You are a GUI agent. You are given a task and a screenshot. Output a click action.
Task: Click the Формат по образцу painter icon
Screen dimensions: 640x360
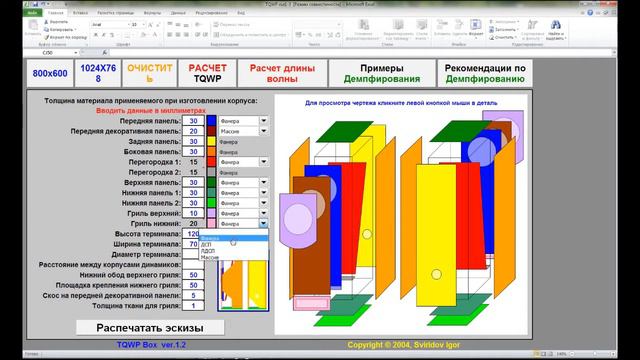click(47, 37)
